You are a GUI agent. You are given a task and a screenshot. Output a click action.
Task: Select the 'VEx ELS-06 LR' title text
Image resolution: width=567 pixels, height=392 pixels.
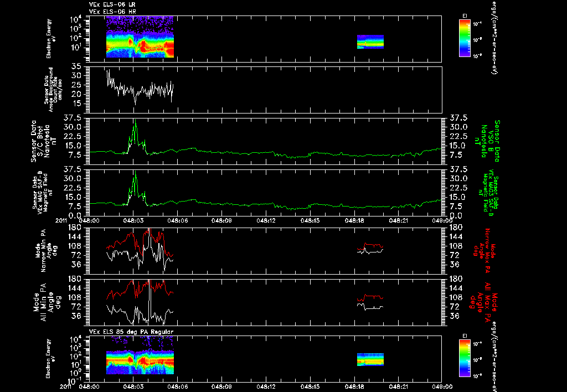pos(112,4)
